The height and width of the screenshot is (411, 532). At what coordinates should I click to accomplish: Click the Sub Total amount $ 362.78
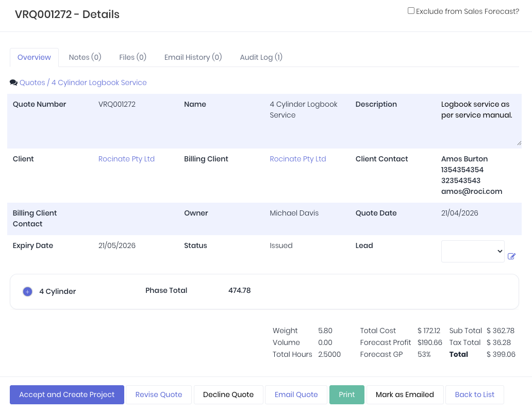pos(501,331)
